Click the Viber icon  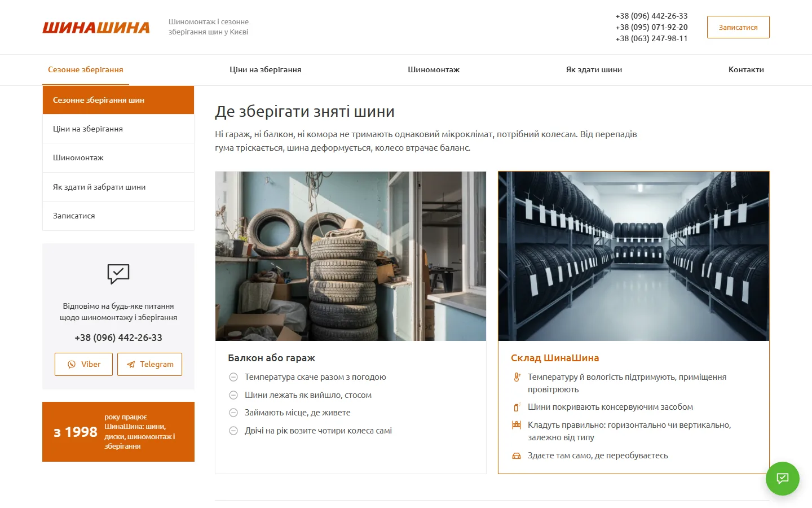[x=72, y=365]
